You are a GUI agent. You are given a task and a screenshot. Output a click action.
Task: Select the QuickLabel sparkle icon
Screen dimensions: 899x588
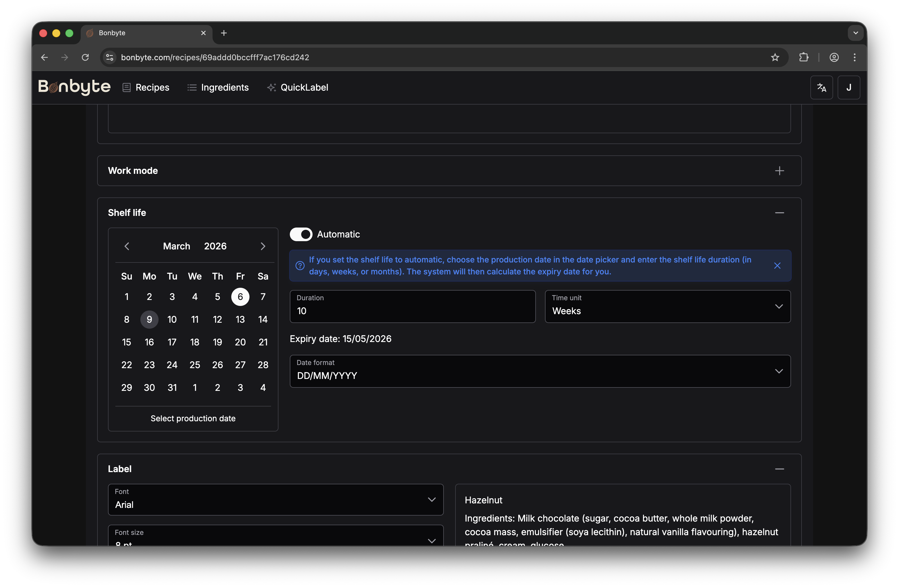coord(271,87)
